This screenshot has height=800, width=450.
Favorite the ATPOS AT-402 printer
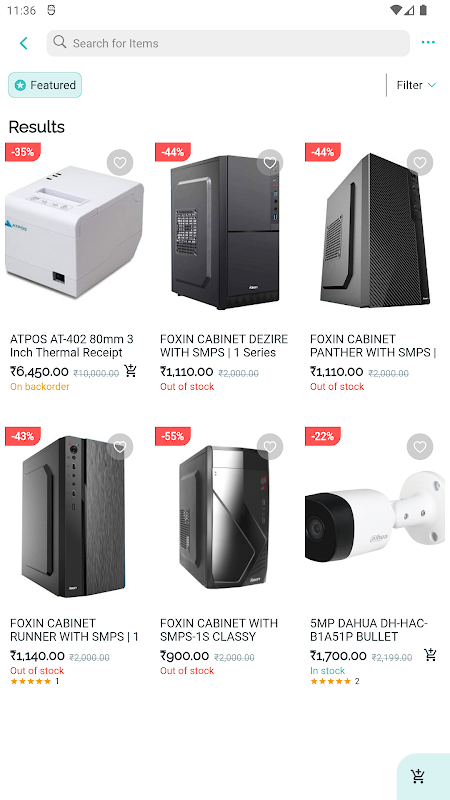coord(120,163)
